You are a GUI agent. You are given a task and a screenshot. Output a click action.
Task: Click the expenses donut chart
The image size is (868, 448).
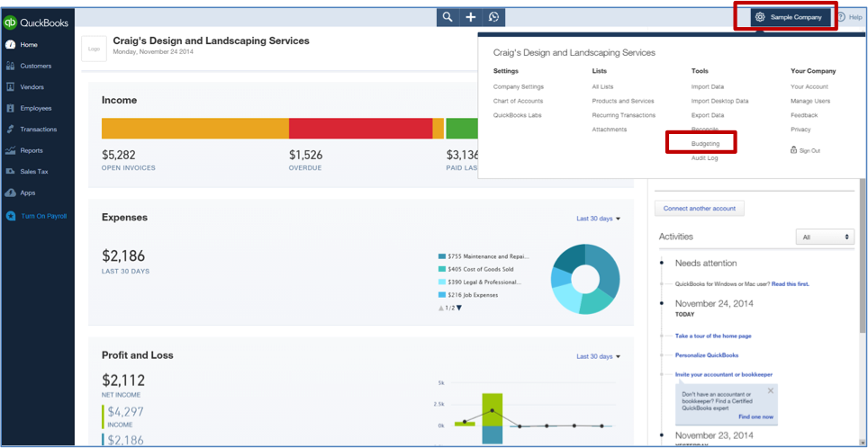pos(585,279)
